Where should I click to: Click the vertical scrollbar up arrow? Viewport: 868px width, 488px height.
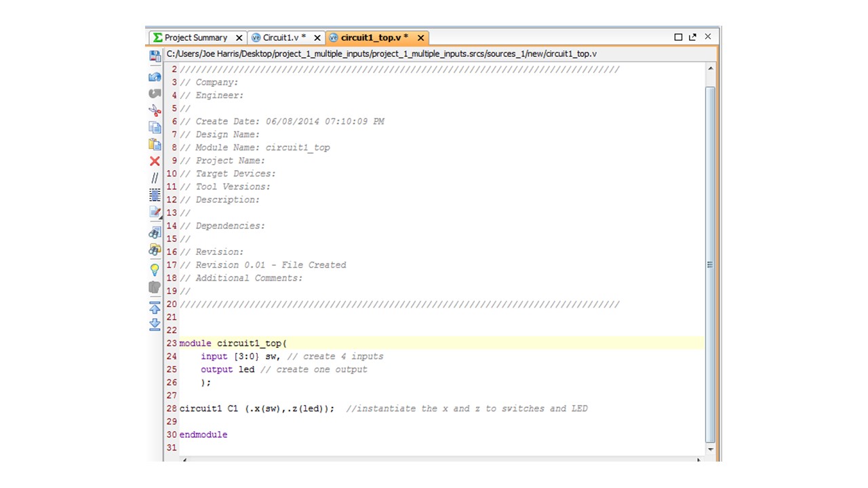click(x=711, y=68)
